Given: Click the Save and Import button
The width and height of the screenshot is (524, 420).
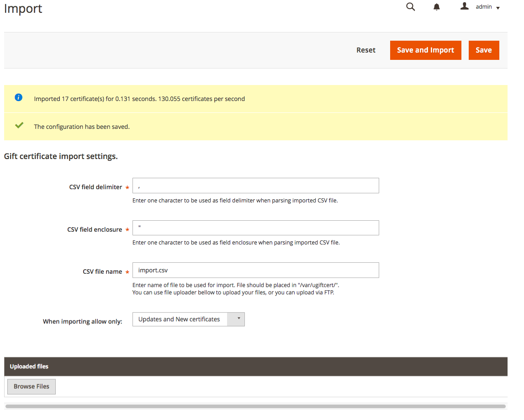Looking at the screenshot, I should coord(425,50).
